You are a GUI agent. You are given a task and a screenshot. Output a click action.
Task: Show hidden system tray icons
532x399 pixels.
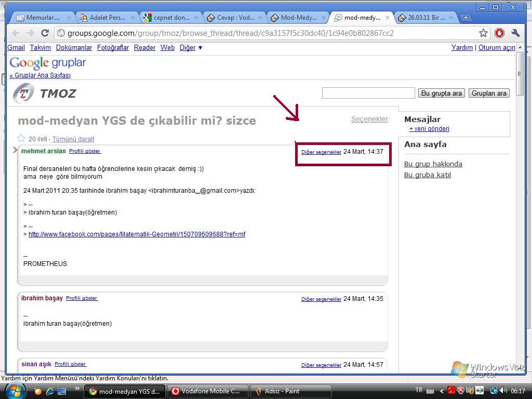(442, 391)
